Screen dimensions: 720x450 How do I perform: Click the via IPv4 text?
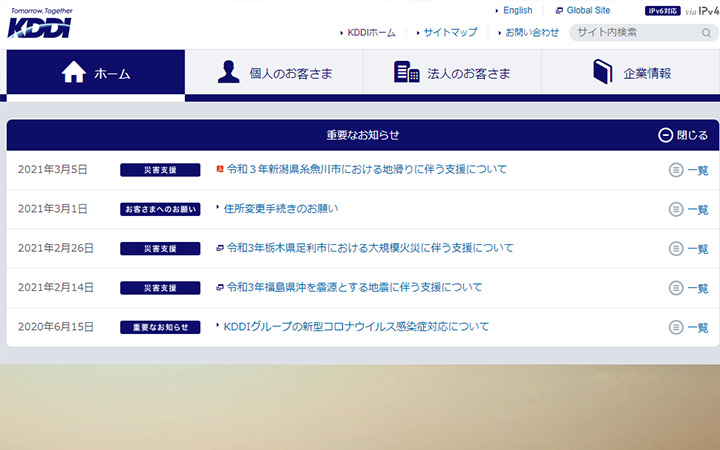click(x=702, y=11)
